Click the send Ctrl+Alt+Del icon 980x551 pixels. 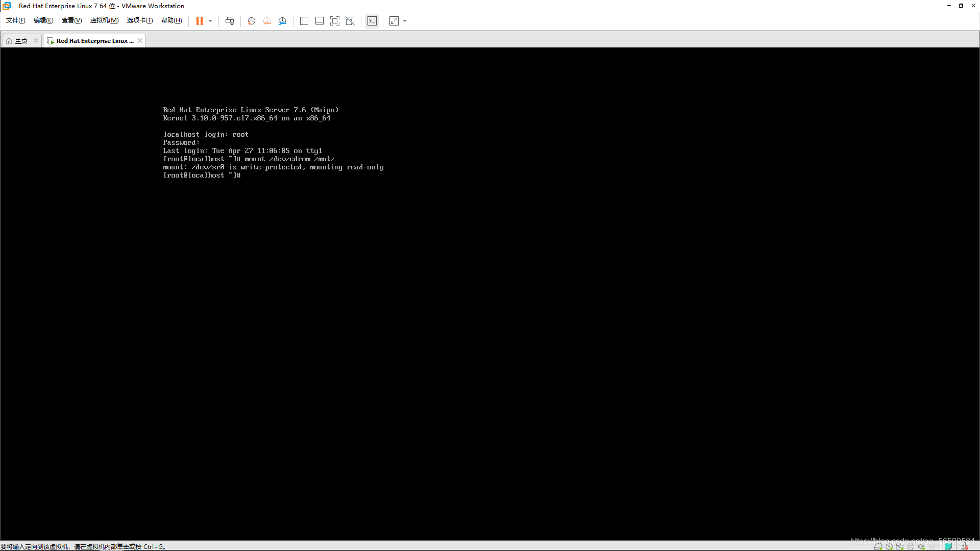coord(230,21)
